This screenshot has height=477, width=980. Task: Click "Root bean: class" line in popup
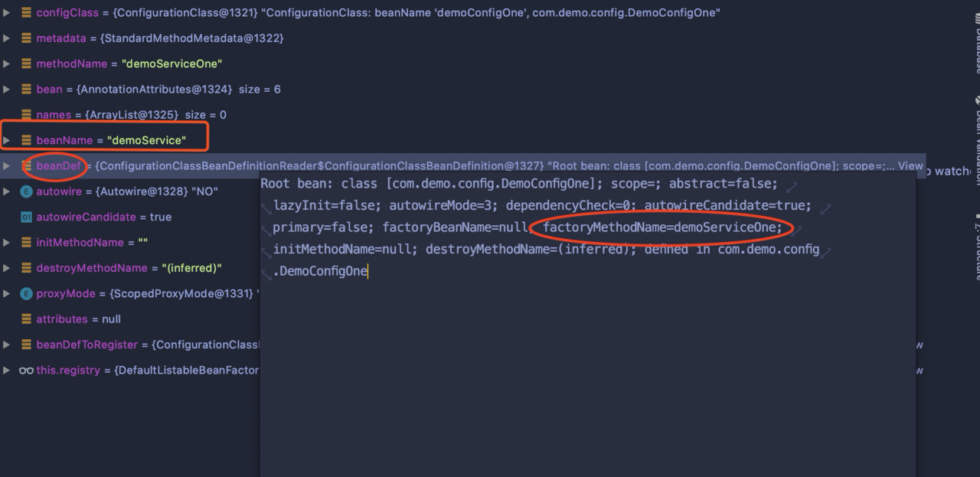[x=318, y=184]
